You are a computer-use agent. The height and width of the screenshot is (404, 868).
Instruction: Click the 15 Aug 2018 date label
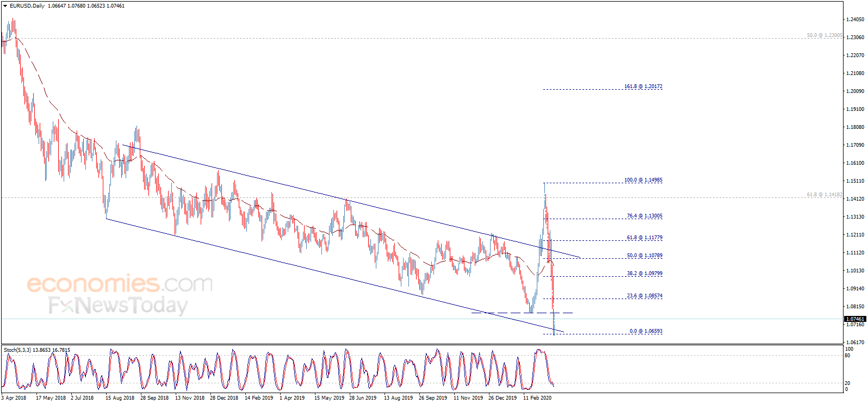point(120,398)
